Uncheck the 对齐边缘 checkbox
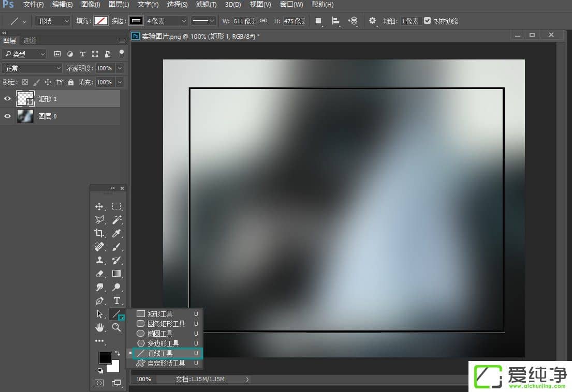Screen dimensions: 572x392 point(427,21)
